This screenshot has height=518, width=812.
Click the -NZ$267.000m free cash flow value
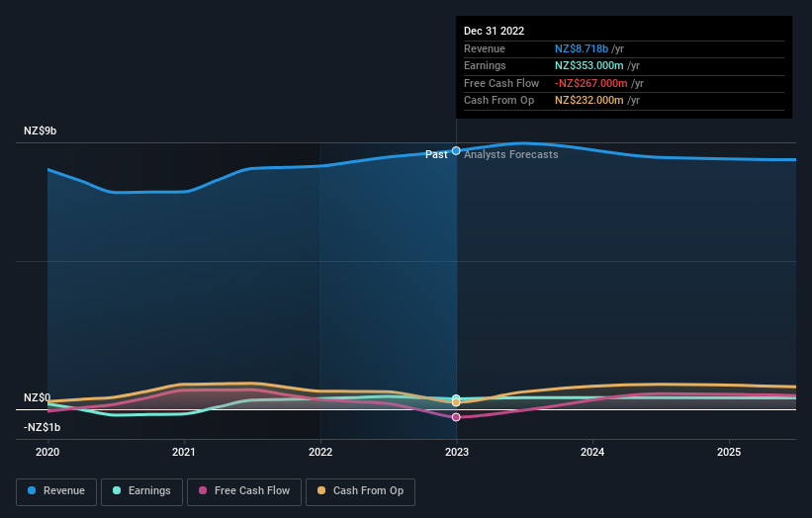(x=591, y=83)
